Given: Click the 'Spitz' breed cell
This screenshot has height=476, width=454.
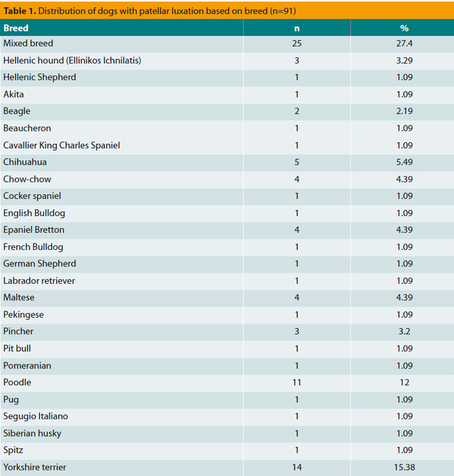Looking at the screenshot, I should pyautogui.click(x=13, y=450).
